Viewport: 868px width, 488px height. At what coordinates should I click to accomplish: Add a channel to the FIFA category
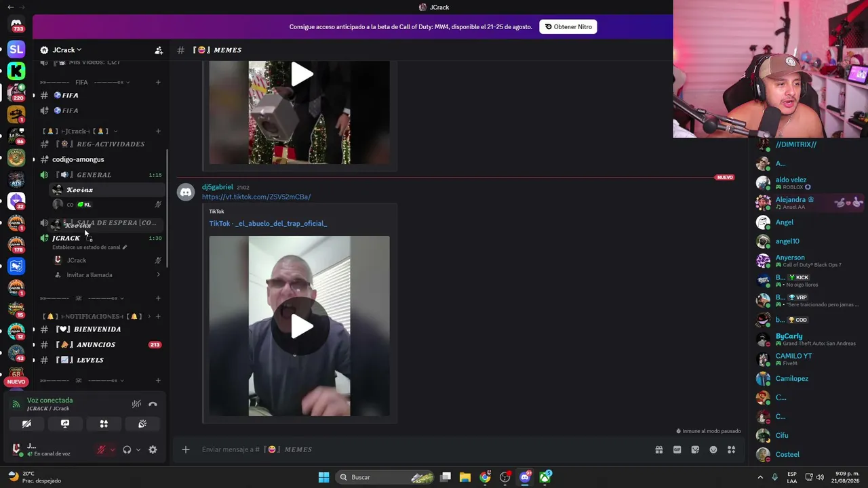click(x=158, y=83)
